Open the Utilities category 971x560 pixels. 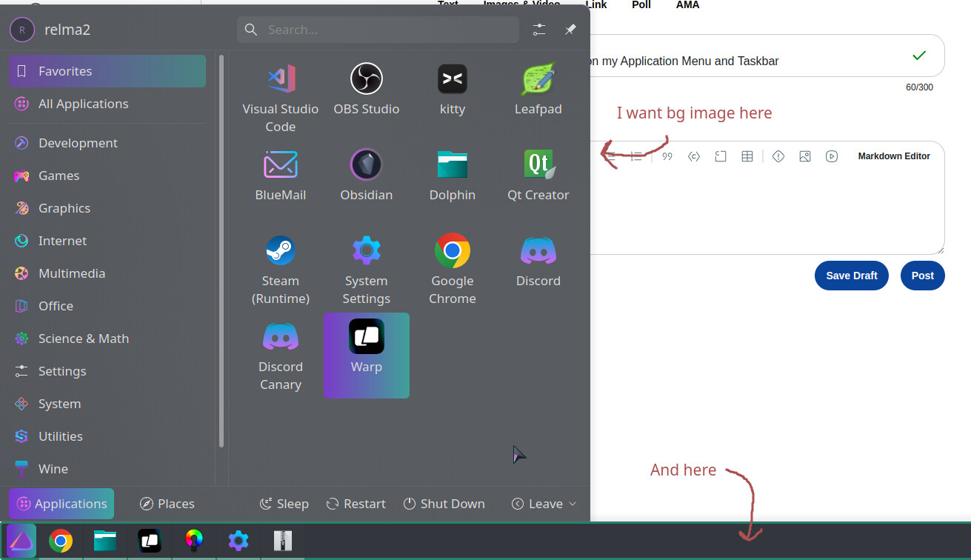tap(107, 436)
